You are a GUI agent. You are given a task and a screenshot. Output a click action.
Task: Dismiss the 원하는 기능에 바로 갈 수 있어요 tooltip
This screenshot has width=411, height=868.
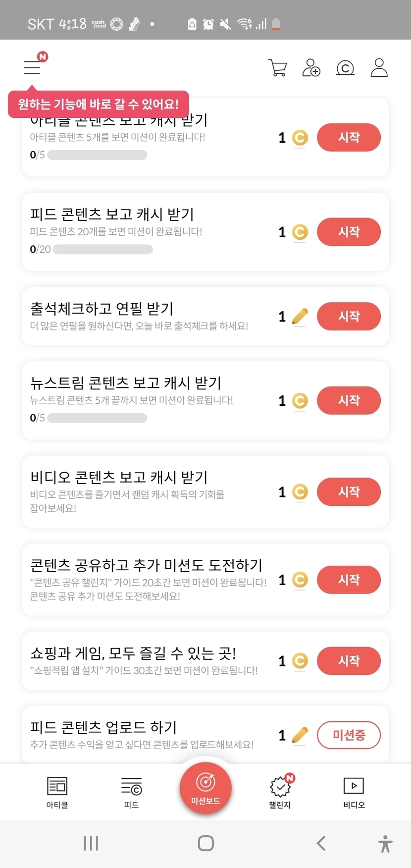tap(98, 104)
